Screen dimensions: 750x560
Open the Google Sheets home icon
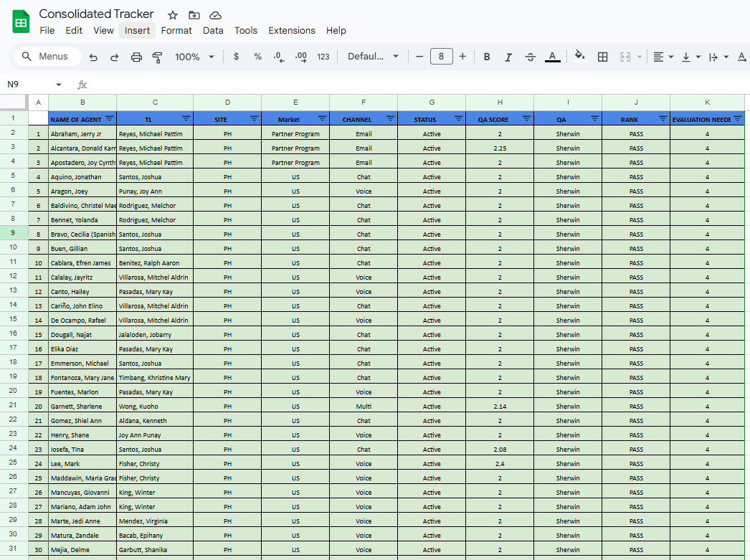coord(21,22)
